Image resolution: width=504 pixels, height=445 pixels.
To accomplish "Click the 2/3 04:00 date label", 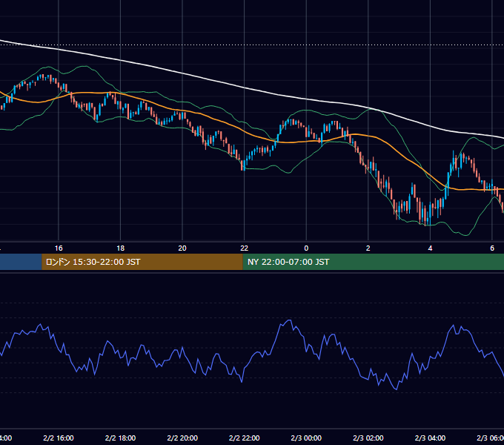I will [x=430, y=438].
